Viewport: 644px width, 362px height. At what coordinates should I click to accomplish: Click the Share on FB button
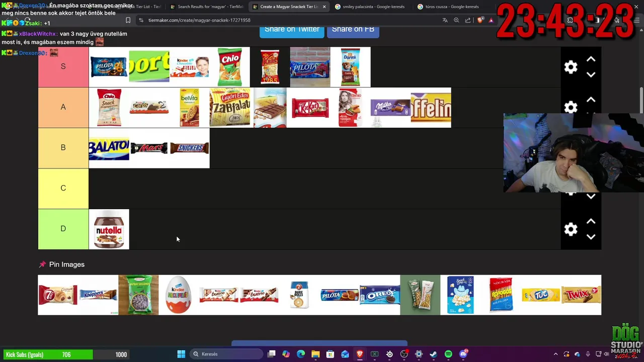point(353,29)
